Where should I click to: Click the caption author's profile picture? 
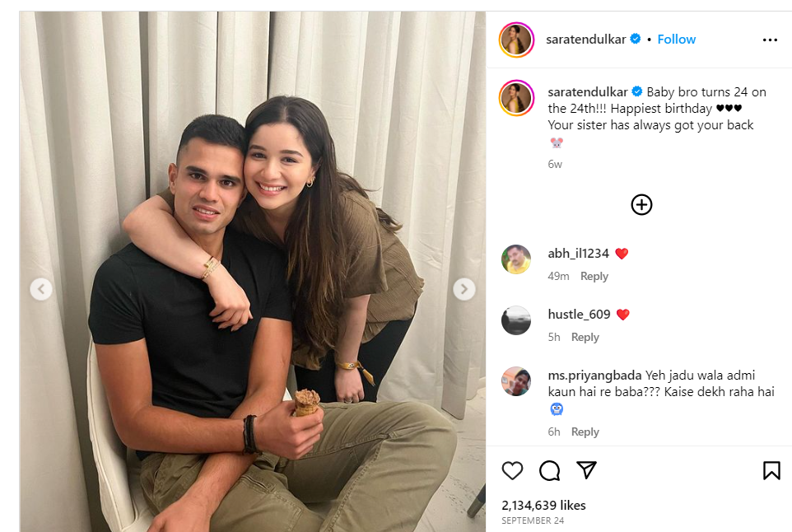[x=516, y=98]
